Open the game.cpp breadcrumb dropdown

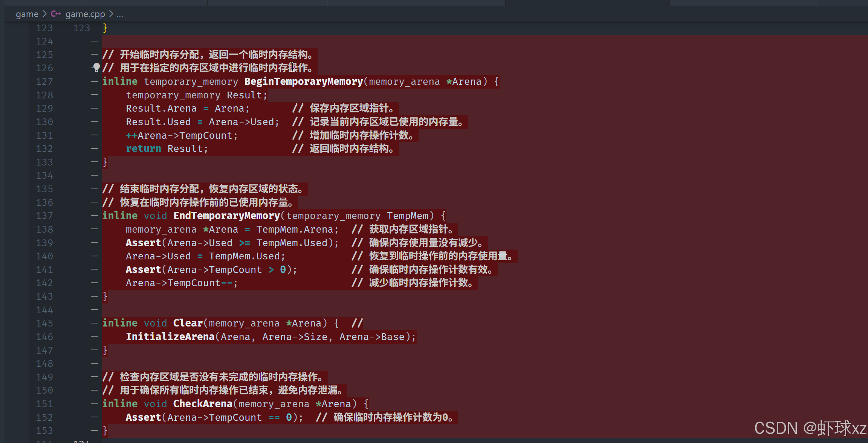point(85,14)
